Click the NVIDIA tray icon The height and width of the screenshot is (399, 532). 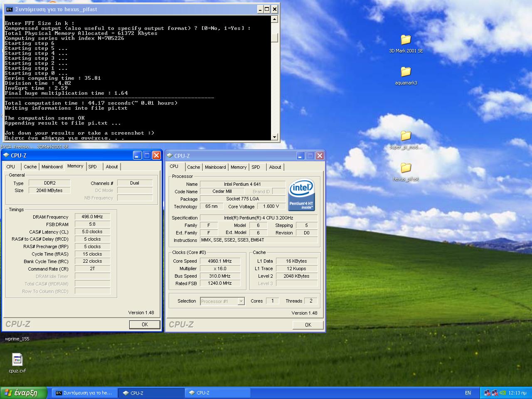click(x=502, y=392)
